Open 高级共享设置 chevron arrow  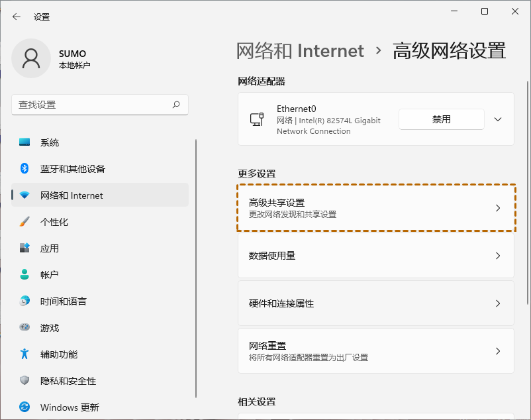(498, 208)
